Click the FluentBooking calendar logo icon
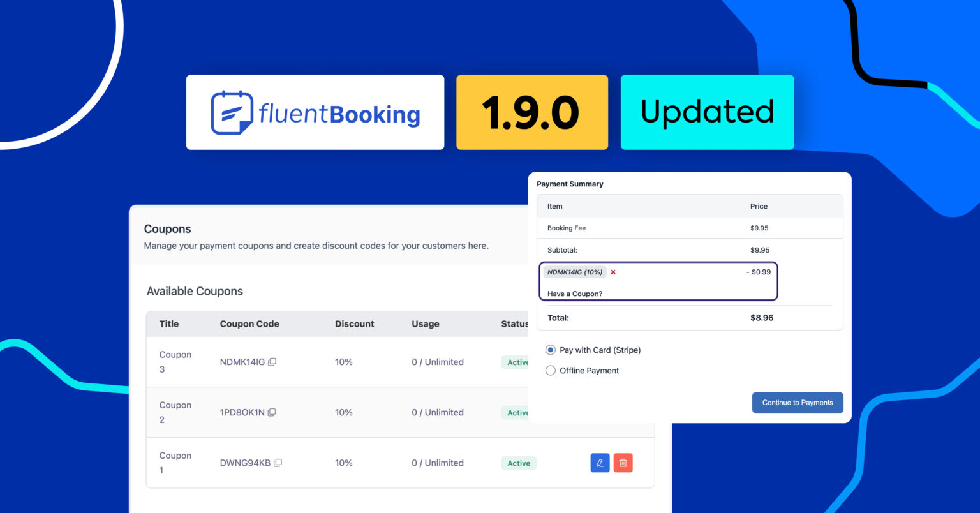Image resolution: width=980 pixels, height=513 pixels. [232, 113]
